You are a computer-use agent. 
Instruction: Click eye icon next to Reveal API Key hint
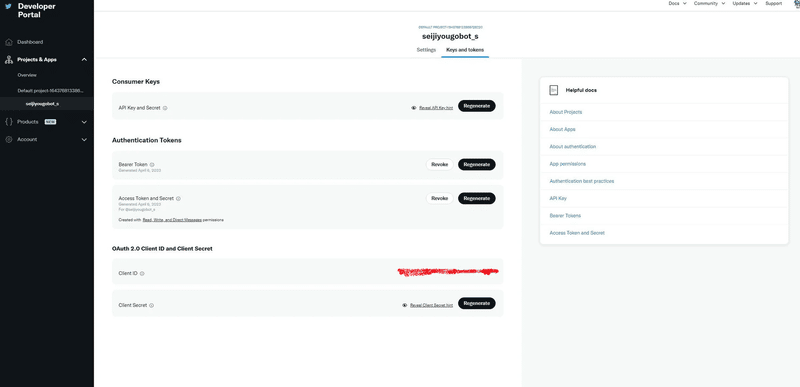point(414,108)
